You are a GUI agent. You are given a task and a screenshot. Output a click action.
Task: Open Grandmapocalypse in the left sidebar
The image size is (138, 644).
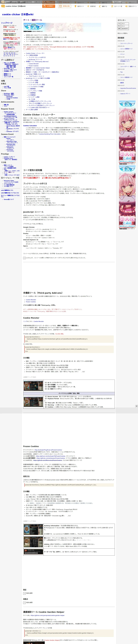10,116
